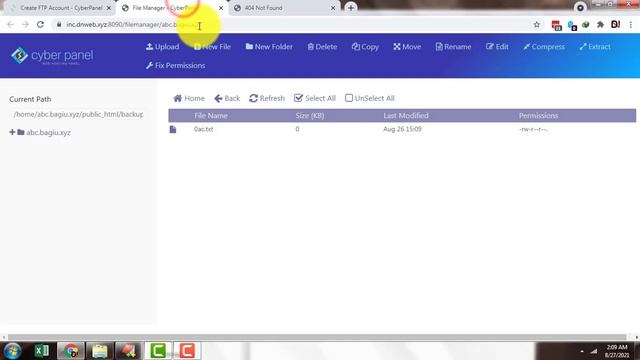Click the Extract toolbar button
The height and width of the screenshot is (360, 640).
tap(595, 47)
